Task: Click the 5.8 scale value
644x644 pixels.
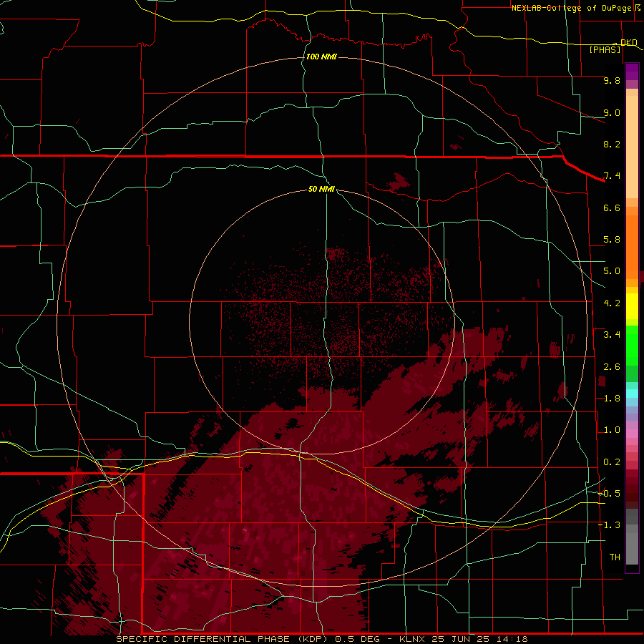Action: click(x=612, y=240)
